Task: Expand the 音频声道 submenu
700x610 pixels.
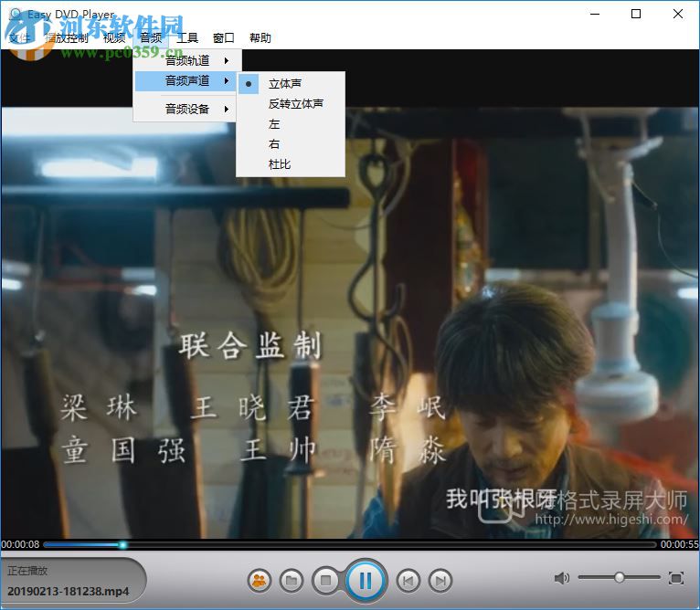Action: click(x=187, y=80)
